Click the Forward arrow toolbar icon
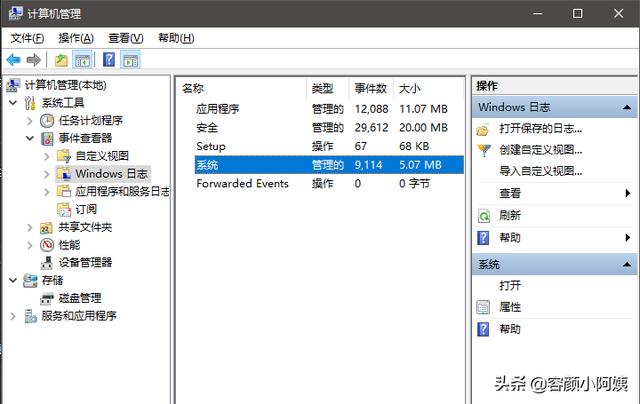Viewport: 640px width, 404px height. pos(34,60)
